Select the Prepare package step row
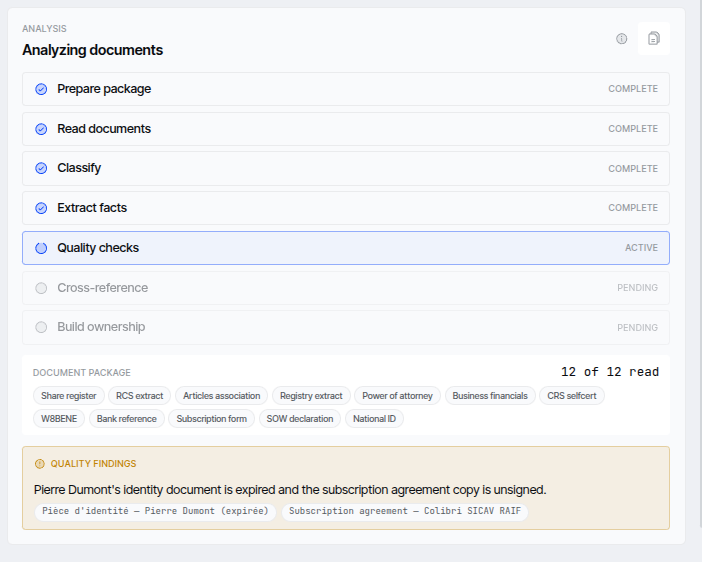The height and width of the screenshot is (562, 702). (x=346, y=89)
